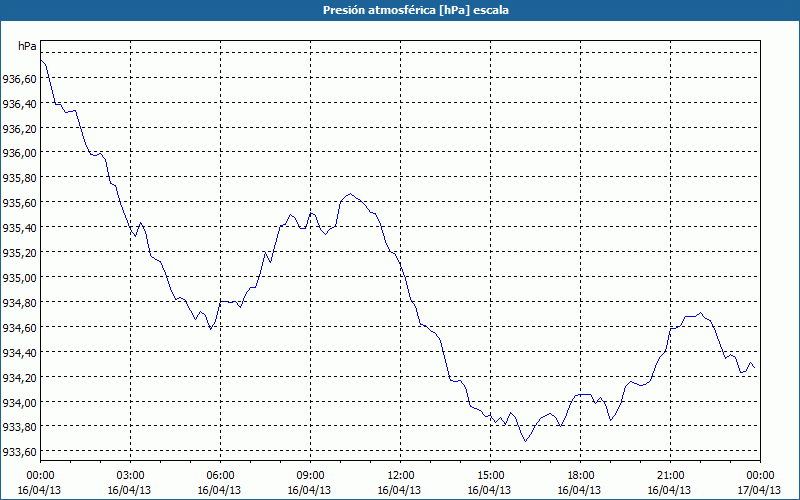
Task: Pick the 935,00 pressure label
Action: 20,278
